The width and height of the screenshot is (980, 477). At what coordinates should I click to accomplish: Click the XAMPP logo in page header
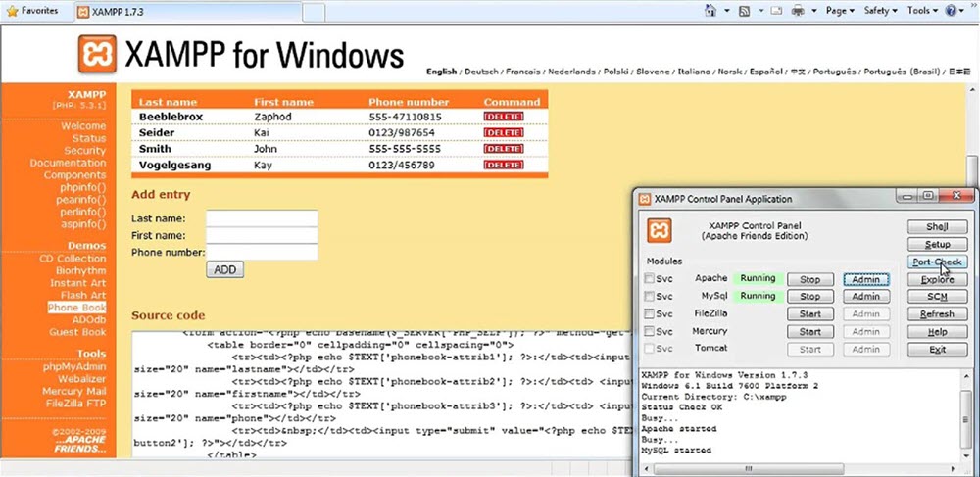(97, 55)
